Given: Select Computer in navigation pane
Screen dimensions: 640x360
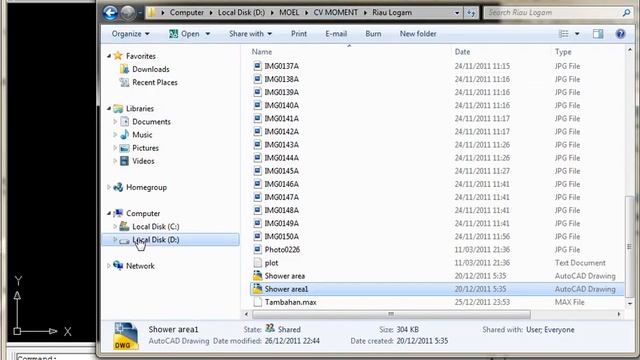Looking at the screenshot, I should tap(143, 213).
